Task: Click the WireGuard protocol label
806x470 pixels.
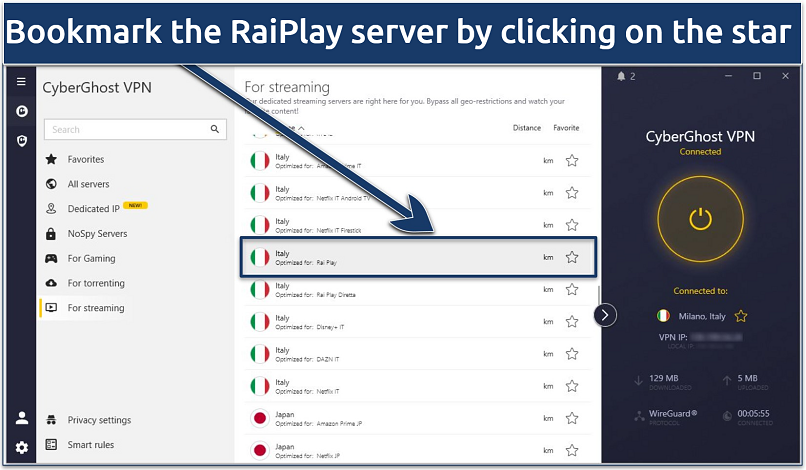Action: coord(672,413)
